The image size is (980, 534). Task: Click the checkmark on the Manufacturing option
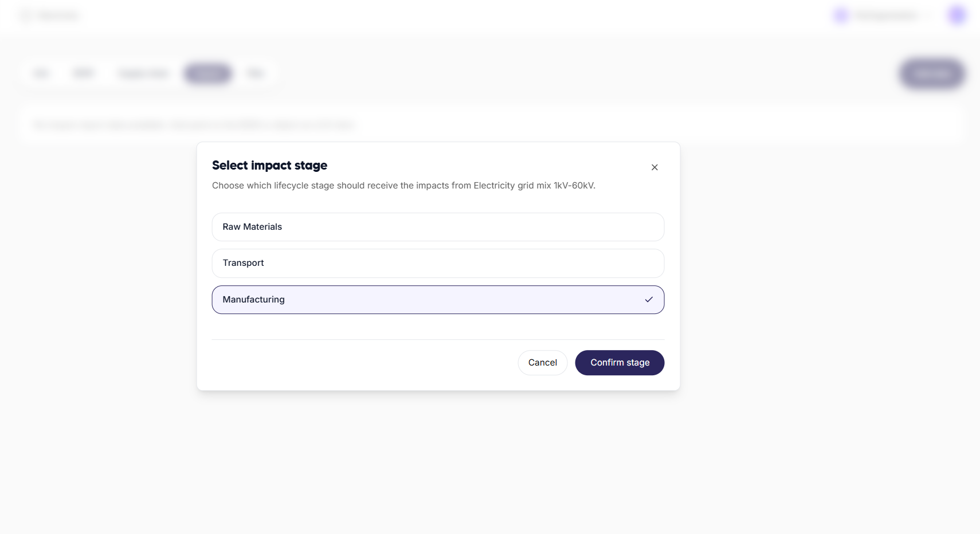click(648, 299)
